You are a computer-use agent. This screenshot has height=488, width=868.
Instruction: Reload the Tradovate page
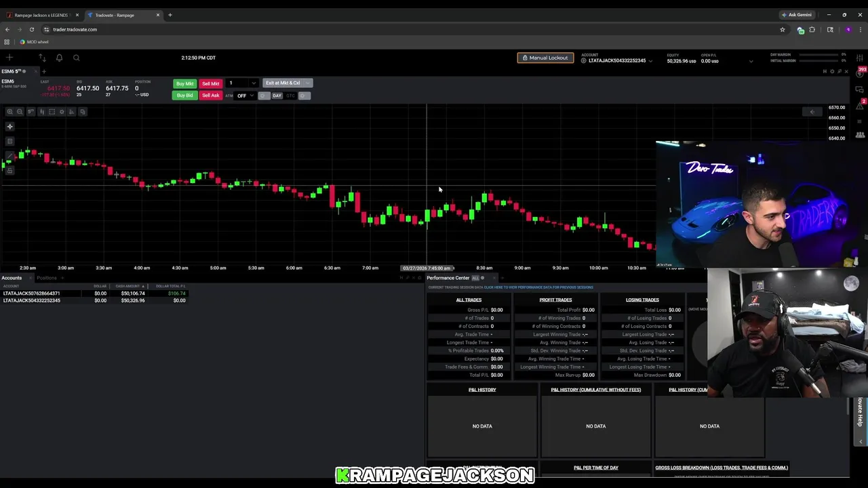(31, 29)
